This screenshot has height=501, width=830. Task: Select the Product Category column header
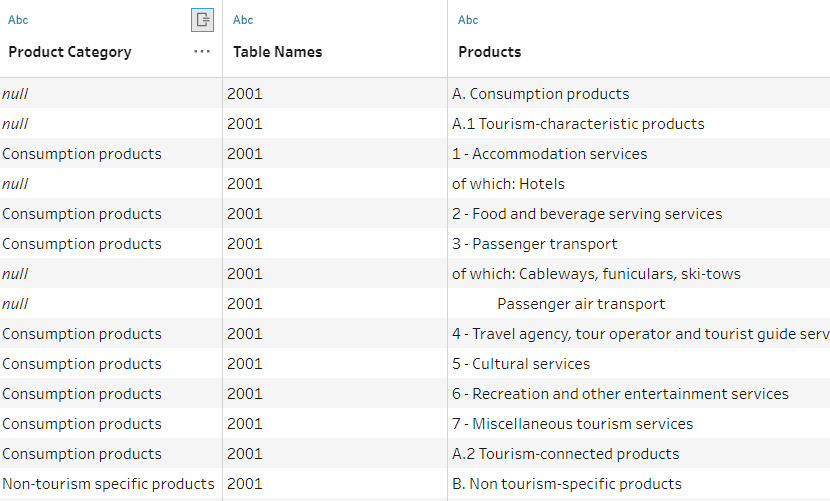tap(70, 52)
